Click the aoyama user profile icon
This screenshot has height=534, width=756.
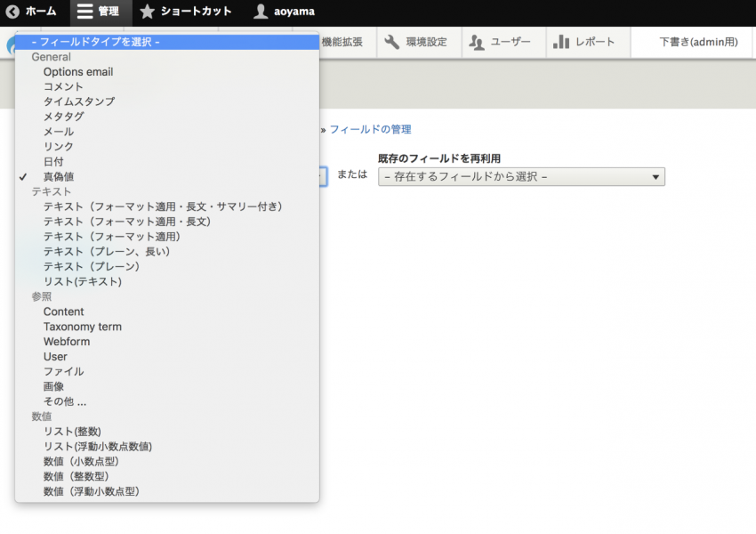tap(261, 12)
